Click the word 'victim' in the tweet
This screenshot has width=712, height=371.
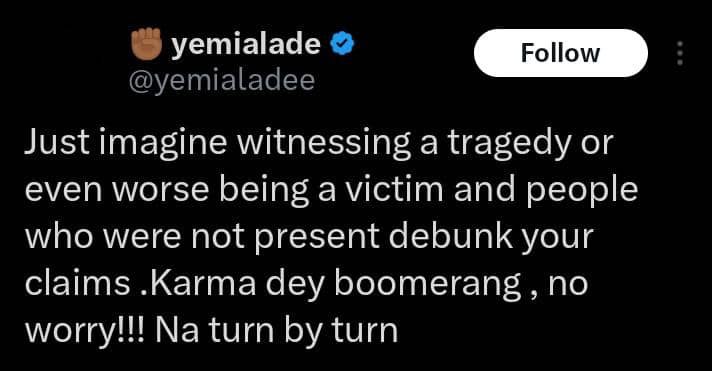pyautogui.click(x=393, y=189)
